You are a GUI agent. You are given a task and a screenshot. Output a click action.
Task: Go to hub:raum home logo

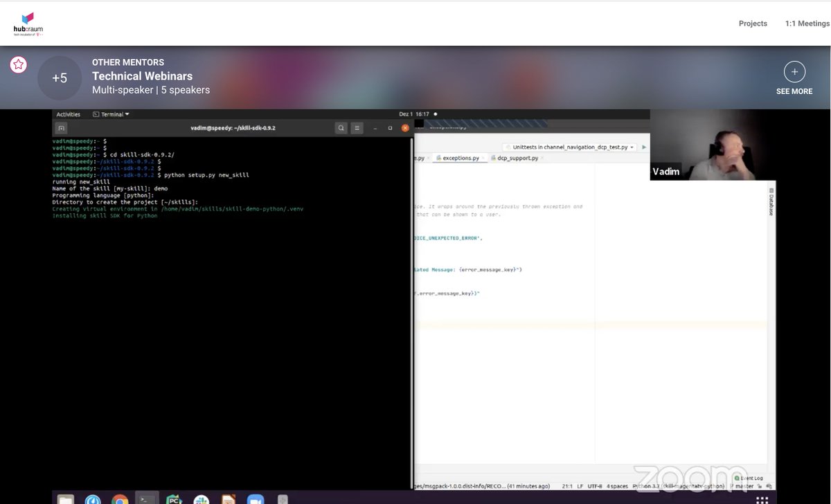28,24
